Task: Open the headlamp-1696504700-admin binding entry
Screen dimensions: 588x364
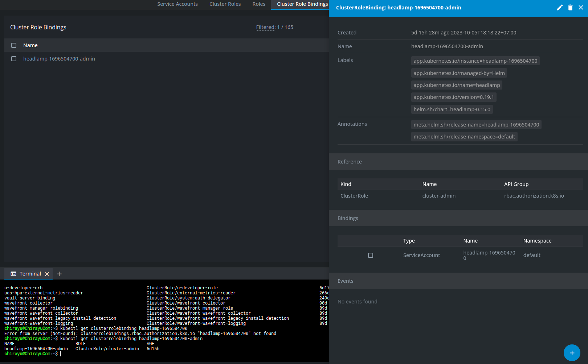Action: tap(59, 58)
